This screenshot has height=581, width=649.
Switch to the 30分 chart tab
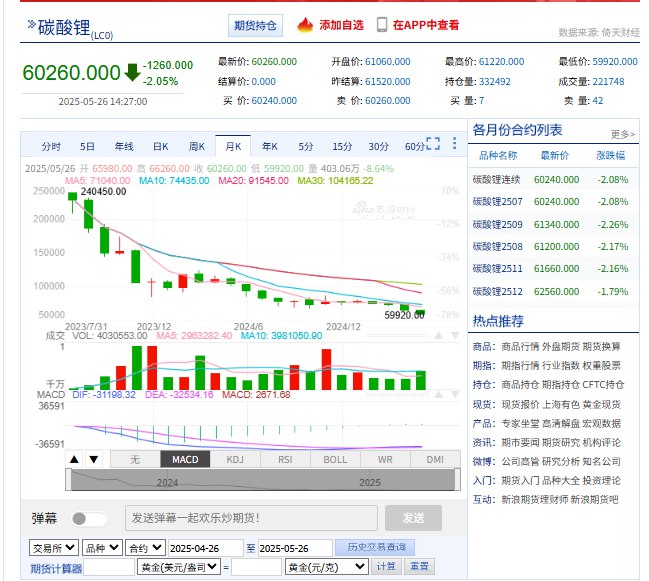click(379, 146)
